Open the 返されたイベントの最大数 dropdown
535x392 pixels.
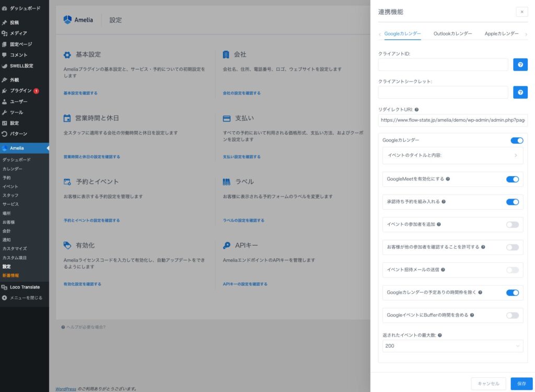(x=452, y=346)
